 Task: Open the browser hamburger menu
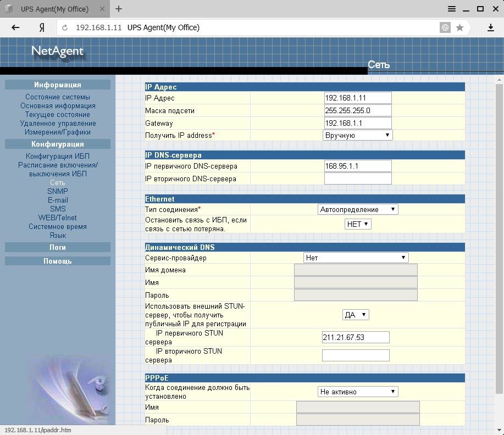tap(452, 9)
